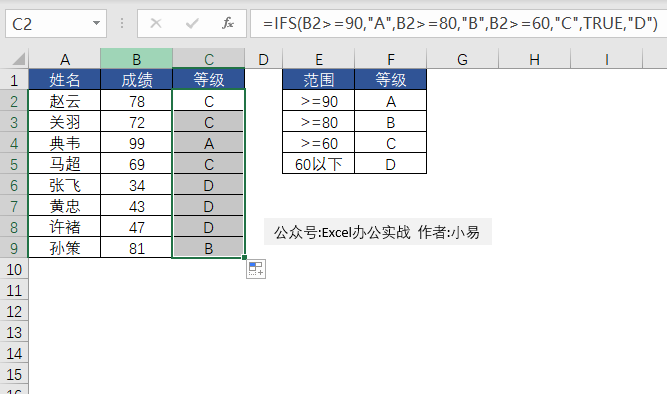Viewport: 667px width, 394px height.
Task: Select the score cell 34
Action: tap(137, 185)
